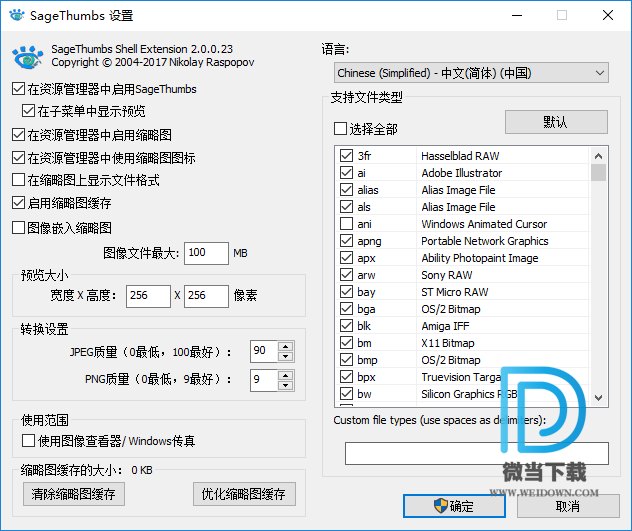This screenshot has height=531, width=632.
Task: Select the Portable Network Graphics row text
Action: tap(485, 241)
